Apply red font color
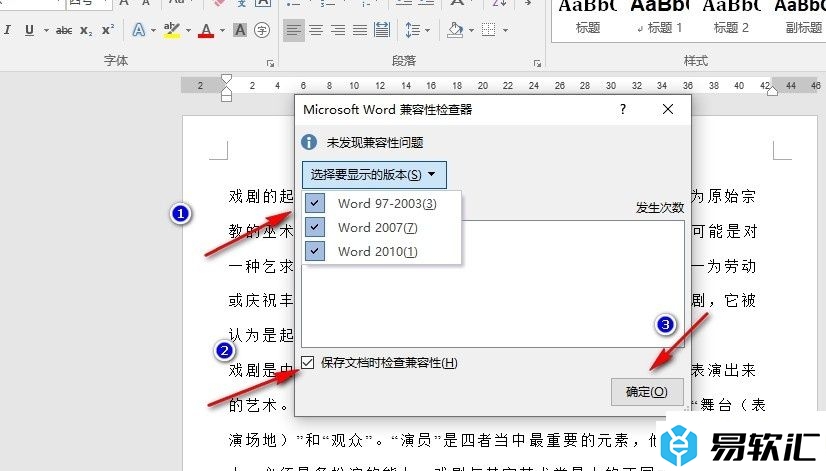Screen dimensions: 826x471 click(206, 30)
